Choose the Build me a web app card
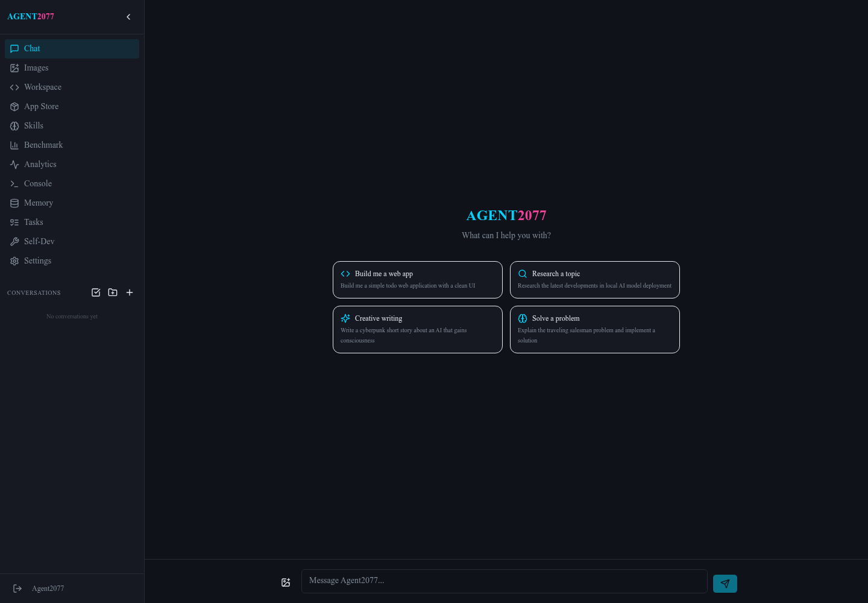 coord(418,280)
